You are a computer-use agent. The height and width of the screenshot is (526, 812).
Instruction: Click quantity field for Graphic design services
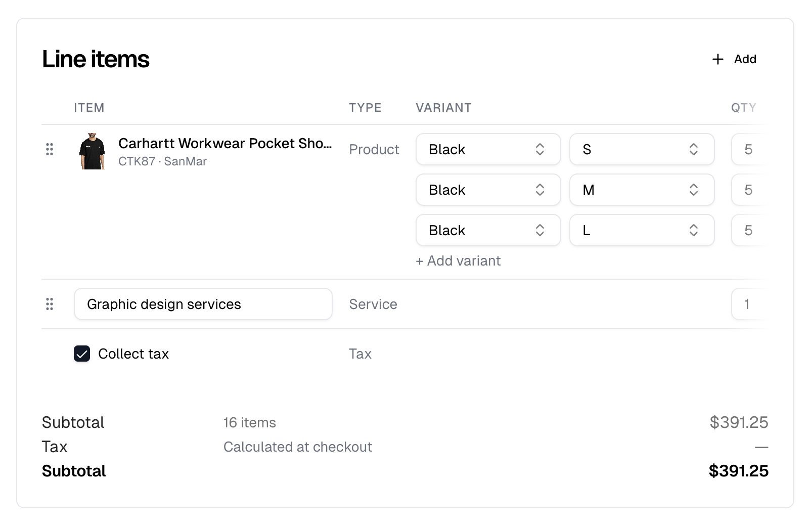748,304
